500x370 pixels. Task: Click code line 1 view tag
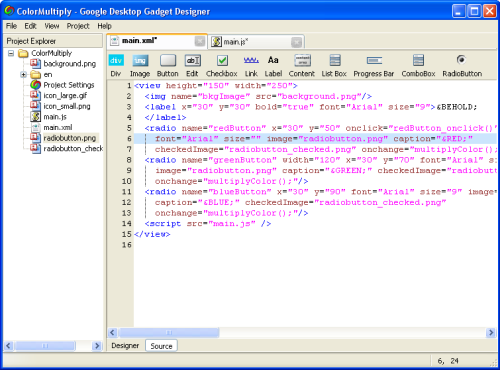(x=215, y=86)
